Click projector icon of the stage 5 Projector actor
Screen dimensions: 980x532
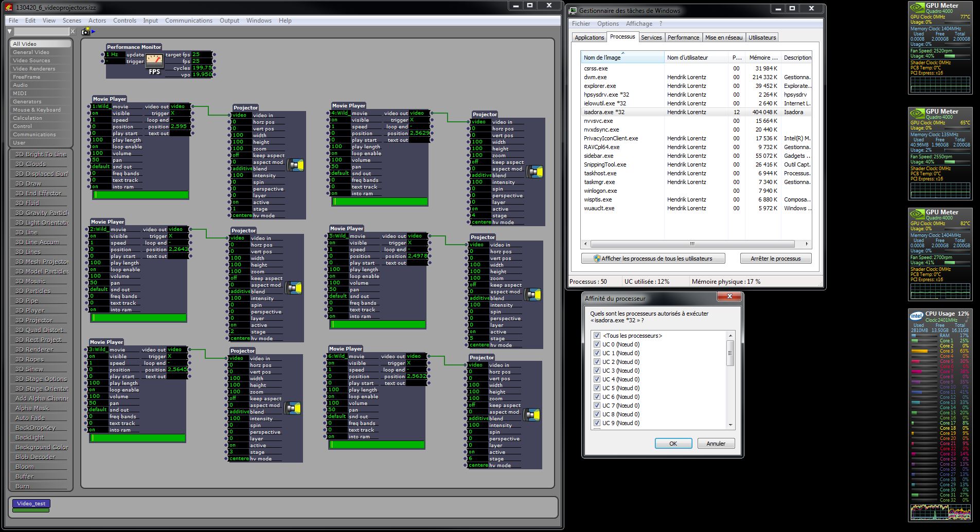(533, 295)
